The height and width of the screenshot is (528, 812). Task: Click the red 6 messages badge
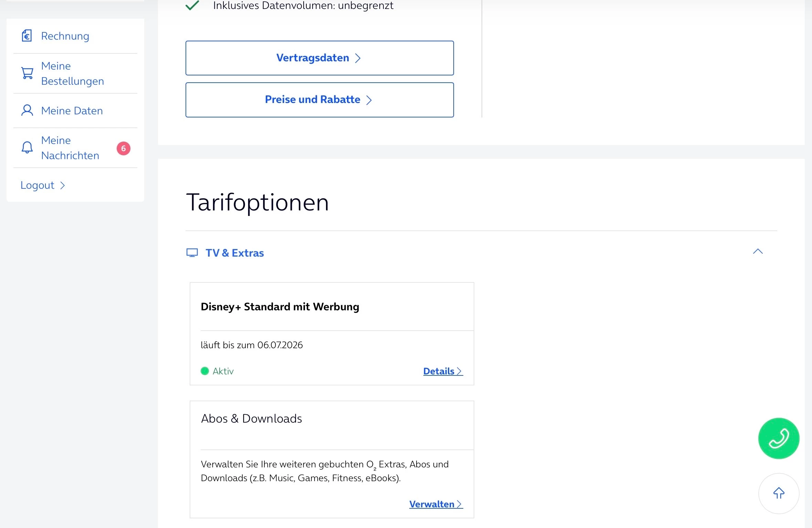point(123,148)
